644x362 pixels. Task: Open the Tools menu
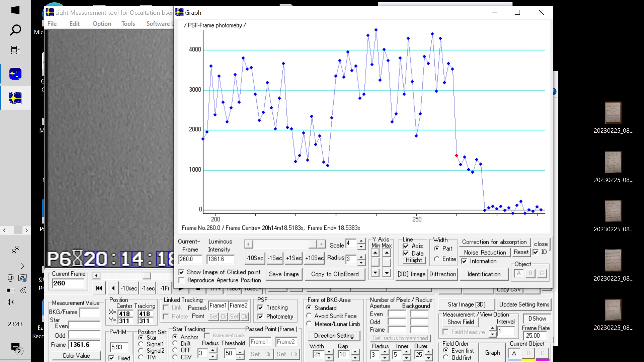pyautogui.click(x=128, y=23)
